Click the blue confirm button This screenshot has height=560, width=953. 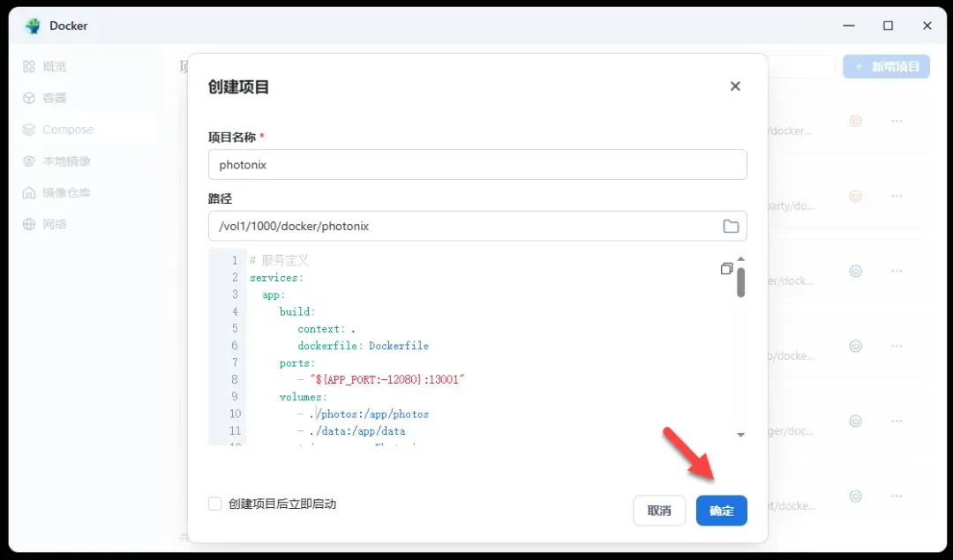coord(721,511)
